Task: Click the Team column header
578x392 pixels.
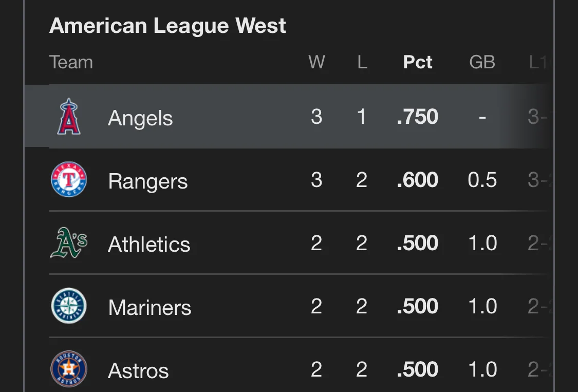Action: click(x=71, y=62)
